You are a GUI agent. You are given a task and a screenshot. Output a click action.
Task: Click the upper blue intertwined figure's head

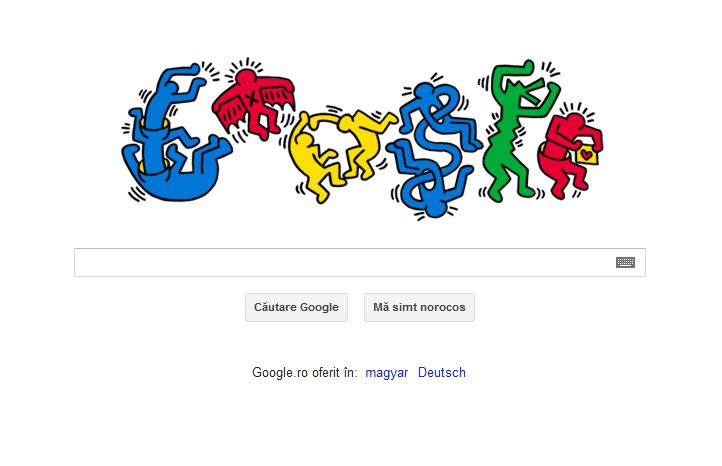point(424,92)
